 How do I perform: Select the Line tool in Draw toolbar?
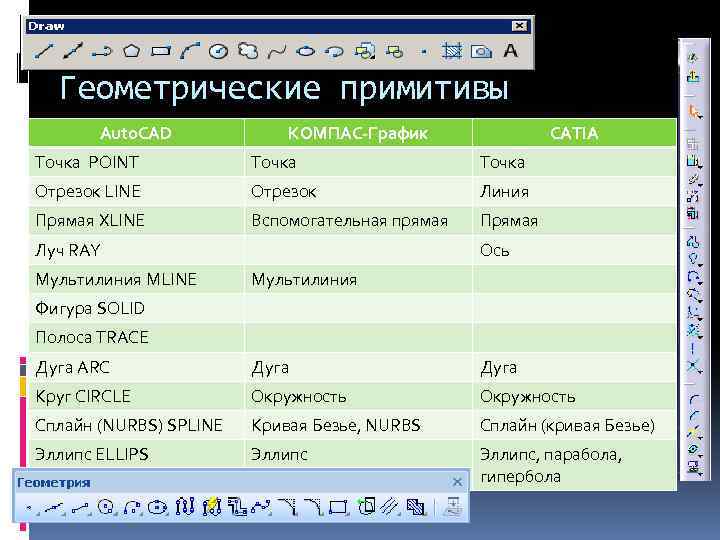coord(44,51)
